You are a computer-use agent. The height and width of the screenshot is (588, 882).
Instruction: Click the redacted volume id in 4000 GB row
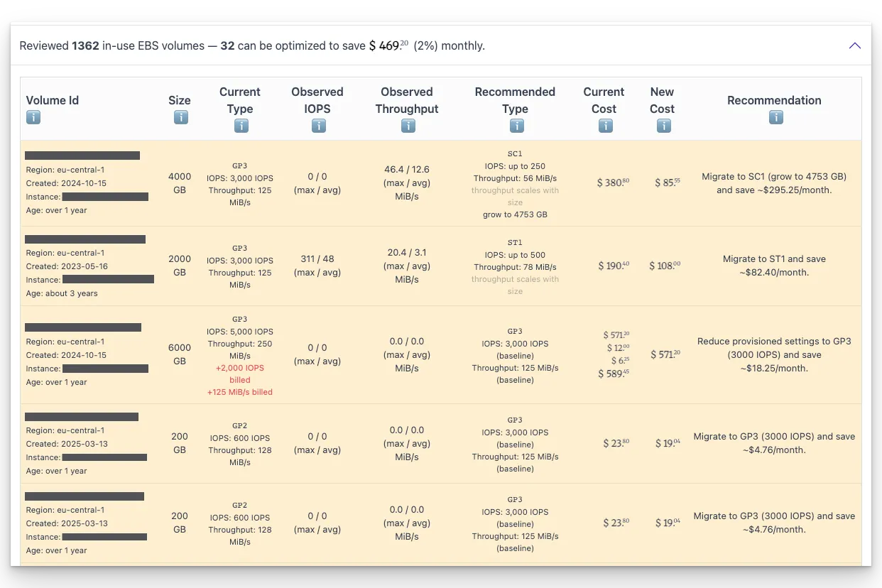82,156
